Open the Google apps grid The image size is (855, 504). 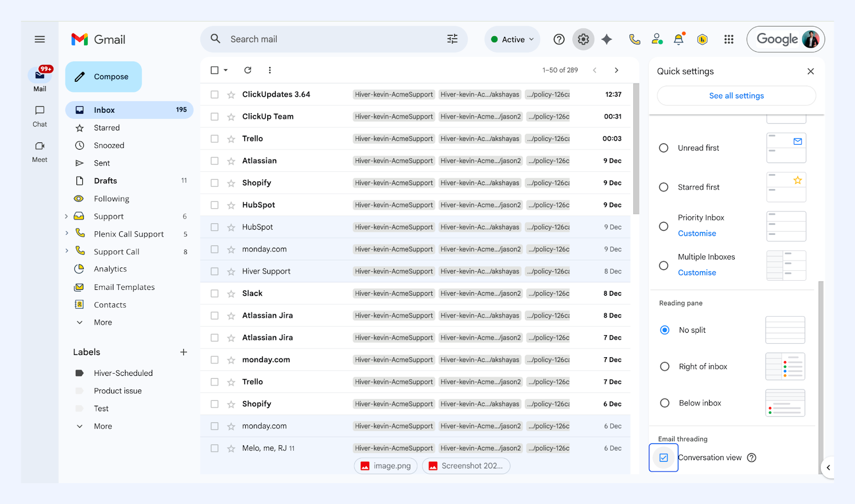tap(728, 39)
